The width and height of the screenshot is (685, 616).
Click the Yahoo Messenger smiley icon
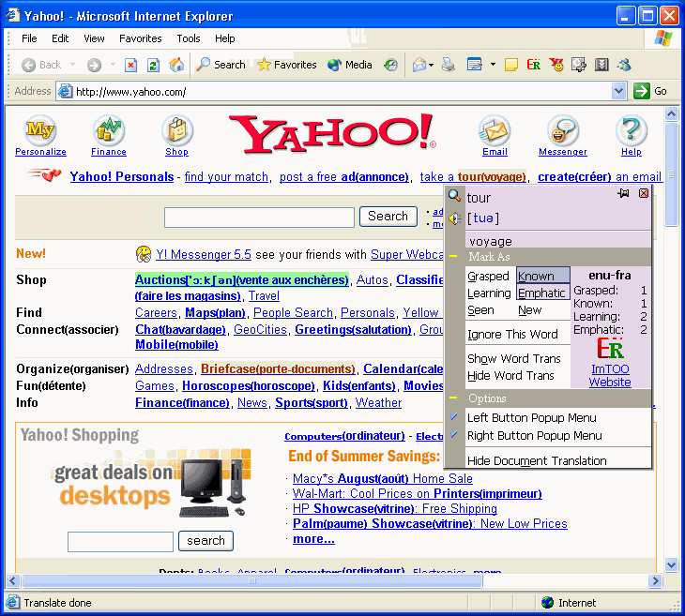(563, 130)
